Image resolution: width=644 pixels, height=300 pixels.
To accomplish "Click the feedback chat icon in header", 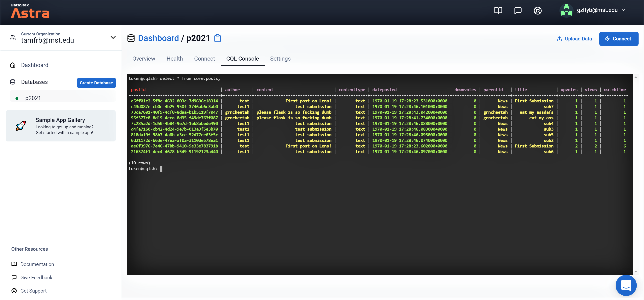I will [518, 10].
